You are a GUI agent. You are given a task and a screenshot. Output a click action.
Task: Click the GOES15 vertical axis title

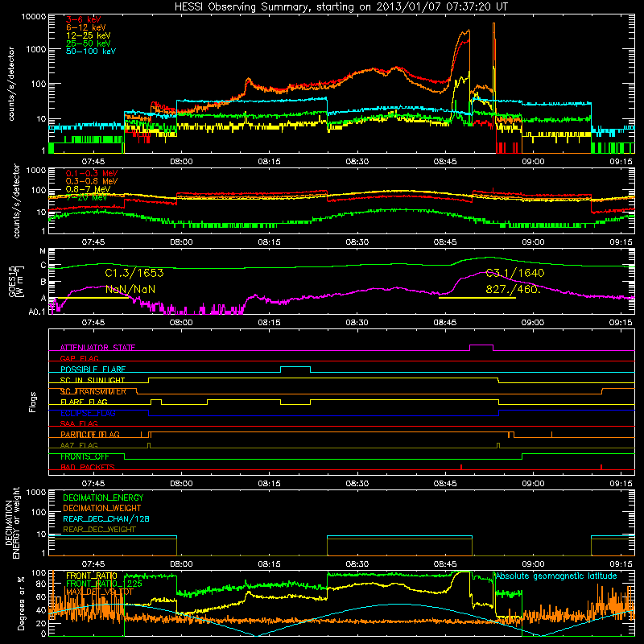[12, 282]
